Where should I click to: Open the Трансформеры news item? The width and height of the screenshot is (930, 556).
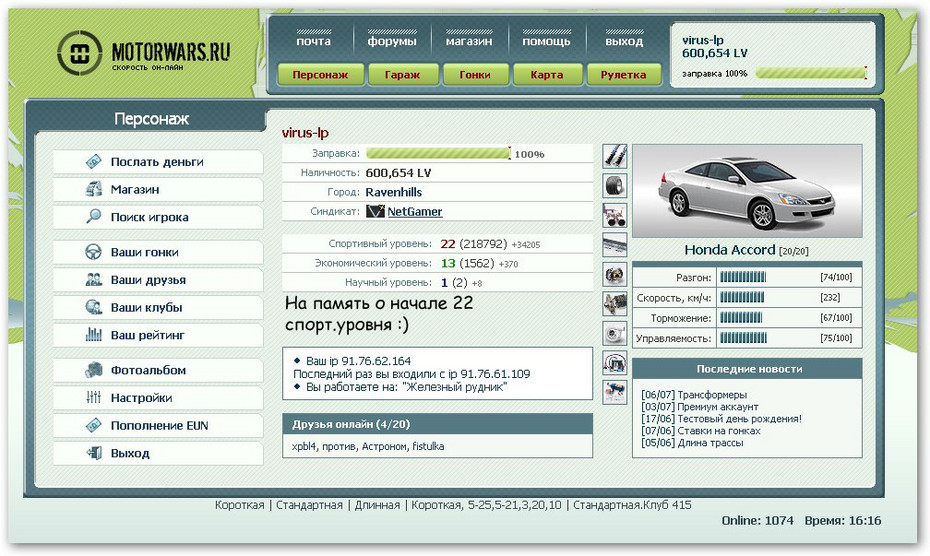pos(712,395)
